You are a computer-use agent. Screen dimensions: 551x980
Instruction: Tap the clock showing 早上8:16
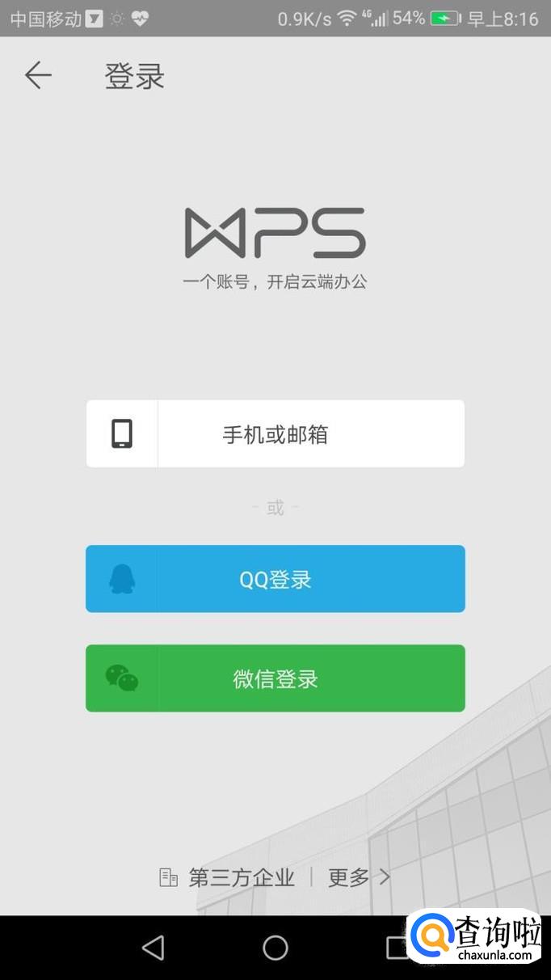tap(503, 19)
